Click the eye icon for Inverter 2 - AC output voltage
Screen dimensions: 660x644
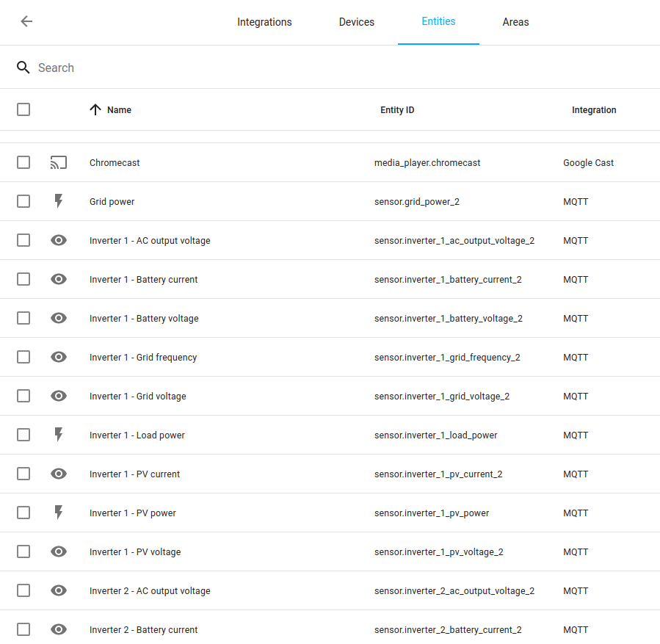(x=58, y=590)
